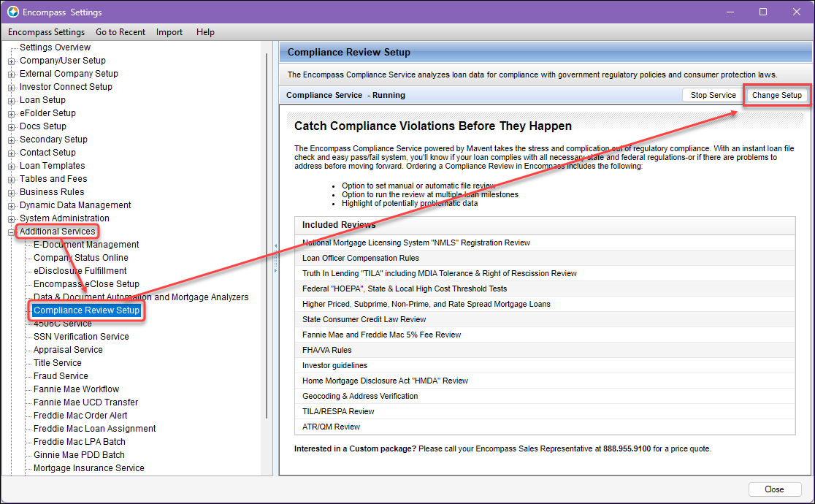The height and width of the screenshot is (504, 815).
Task: Expand the Tables and Fees node
Action: [x=12, y=180]
